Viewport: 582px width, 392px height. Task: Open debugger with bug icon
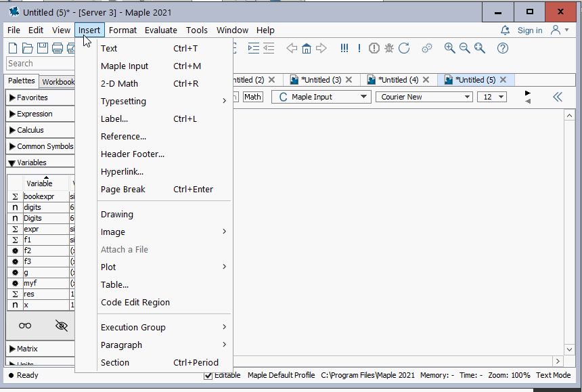tap(389, 48)
